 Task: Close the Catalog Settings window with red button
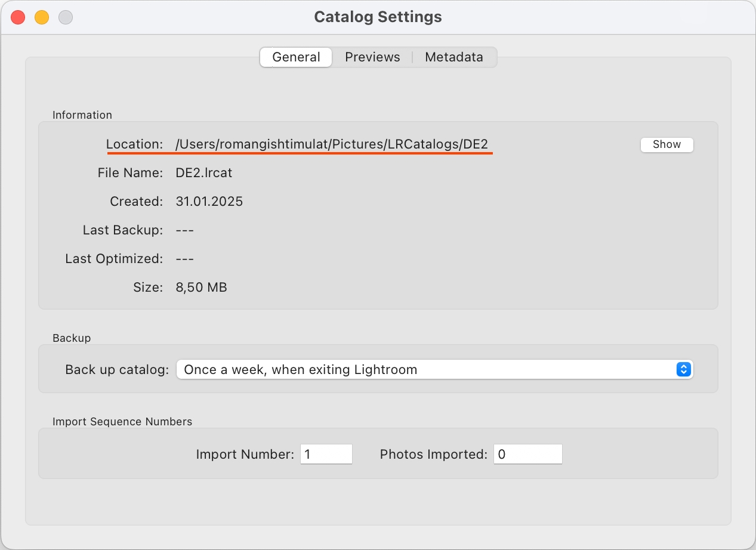coord(18,17)
